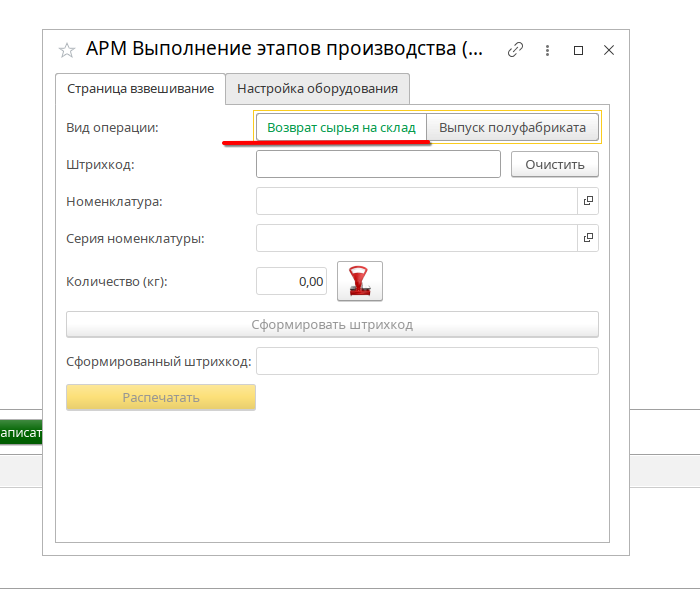Click the yellow Распечатать button

pyautogui.click(x=161, y=397)
